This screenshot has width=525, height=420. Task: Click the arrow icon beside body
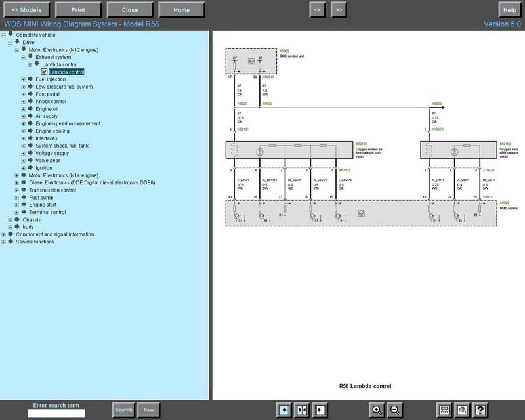click(x=18, y=227)
